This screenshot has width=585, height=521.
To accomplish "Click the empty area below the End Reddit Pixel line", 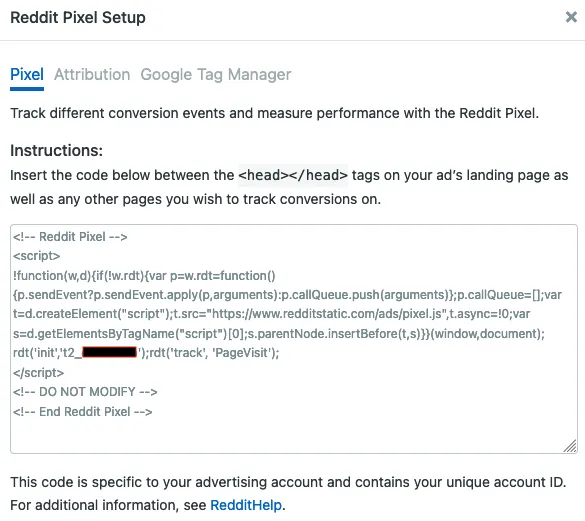I will click(294, 435).
